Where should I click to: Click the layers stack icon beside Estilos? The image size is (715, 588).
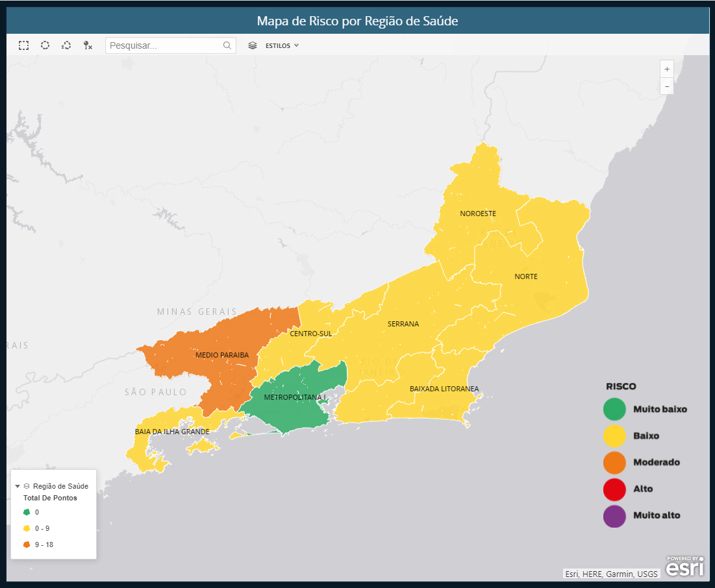coord(253,45)
